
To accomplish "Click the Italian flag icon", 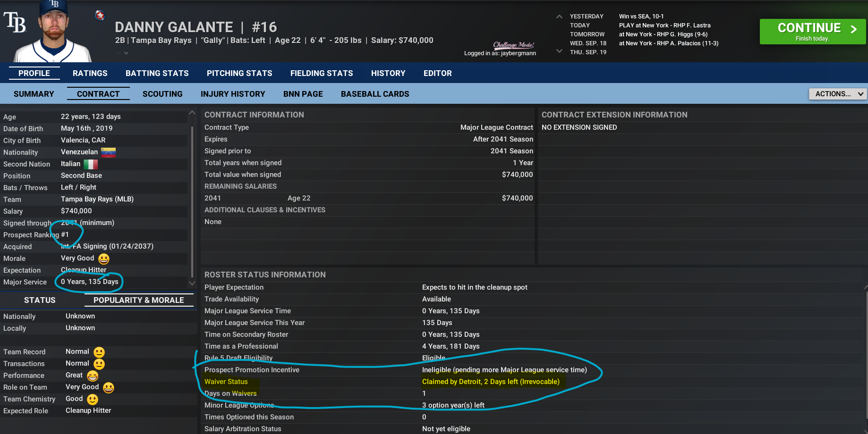I will click(90, 164).
